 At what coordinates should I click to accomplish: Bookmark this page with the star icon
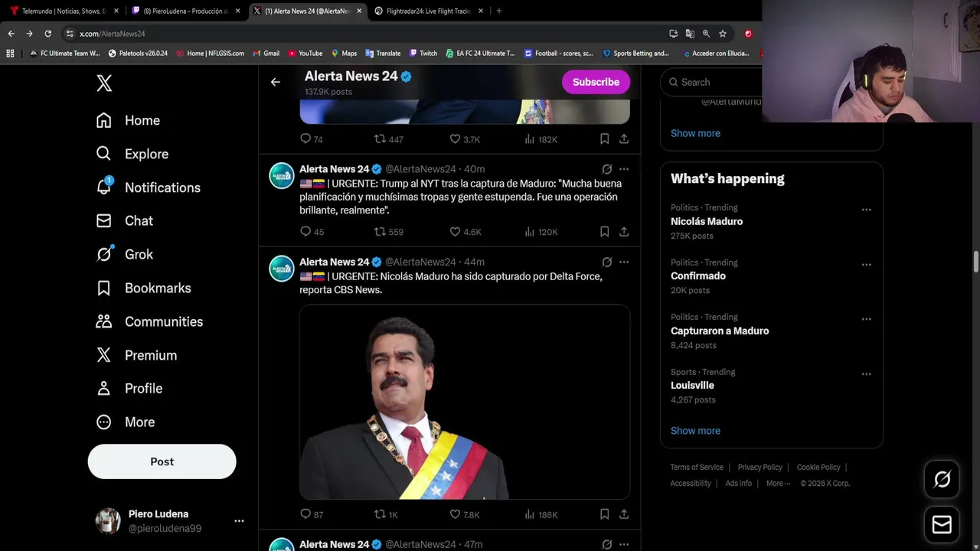722,34
